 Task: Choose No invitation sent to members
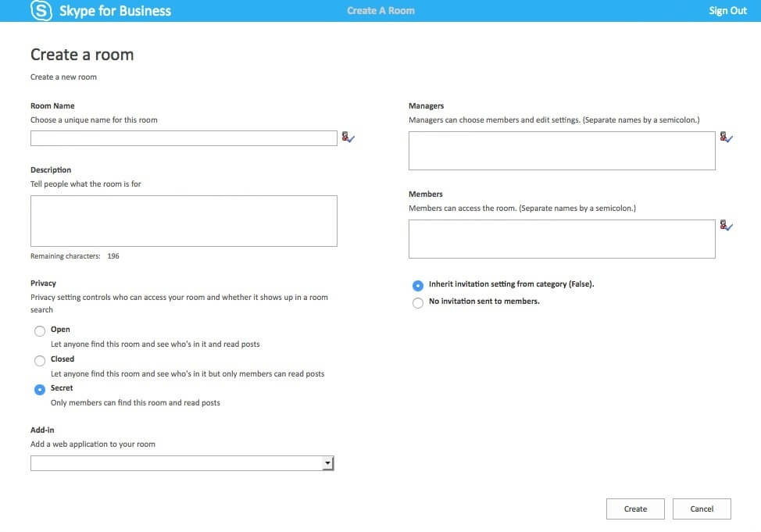click(417, 302)
